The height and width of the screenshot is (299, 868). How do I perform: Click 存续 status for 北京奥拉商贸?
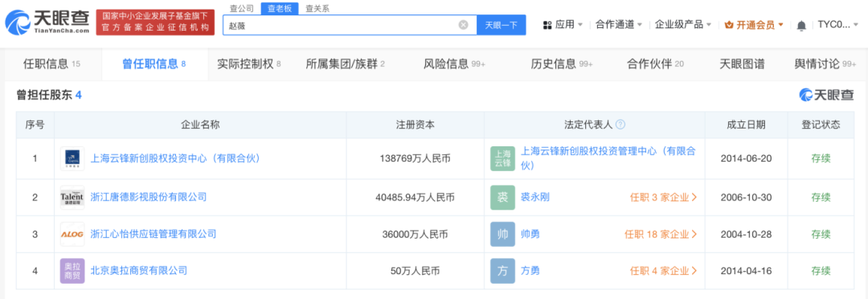821,272
